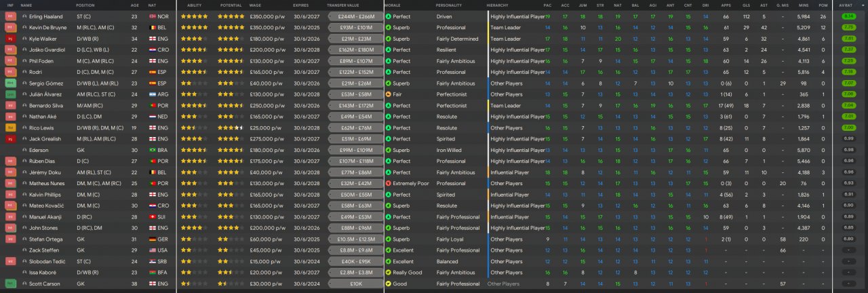Click the Wnt status icon beside Sergio Gómez
The width and height of the screenshot is (868, 293).
point(10,83)
